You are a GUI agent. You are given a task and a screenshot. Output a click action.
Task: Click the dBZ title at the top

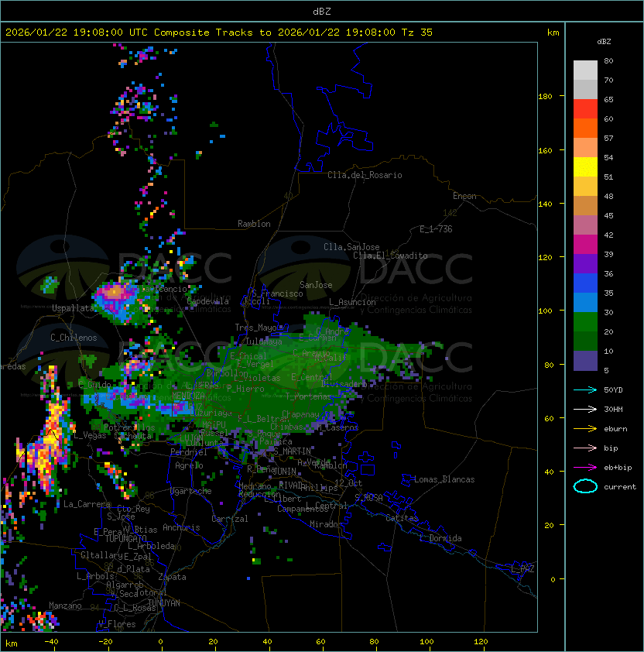[322, 11]
